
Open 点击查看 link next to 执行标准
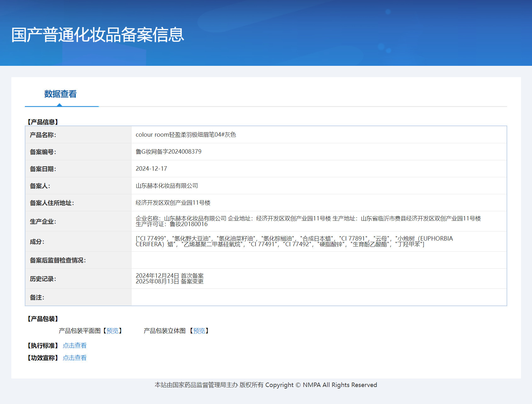click(75, 345)
